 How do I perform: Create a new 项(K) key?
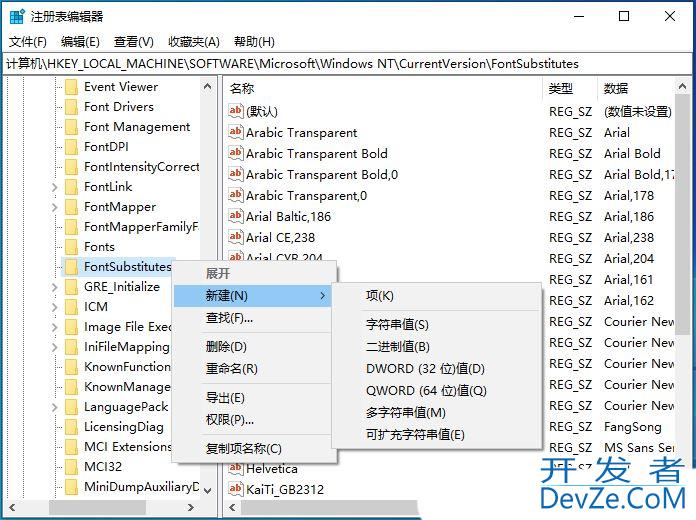coord(437,296)
